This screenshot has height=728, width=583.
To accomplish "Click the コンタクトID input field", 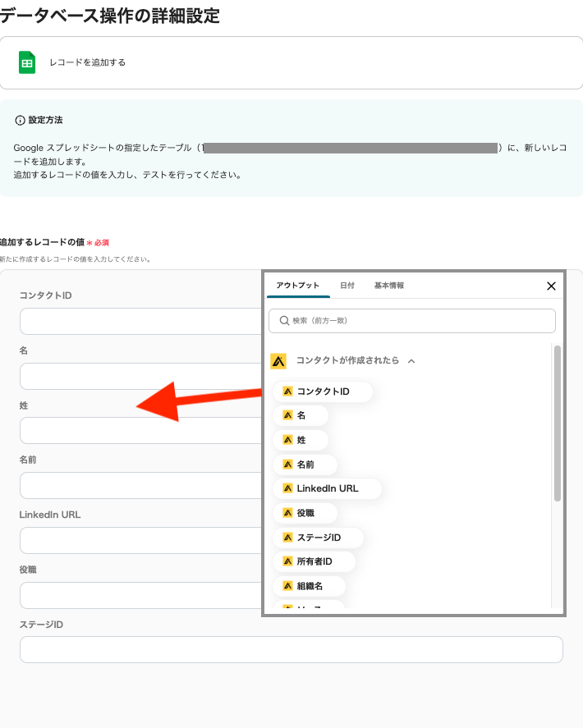I will (x=140, y=321).
